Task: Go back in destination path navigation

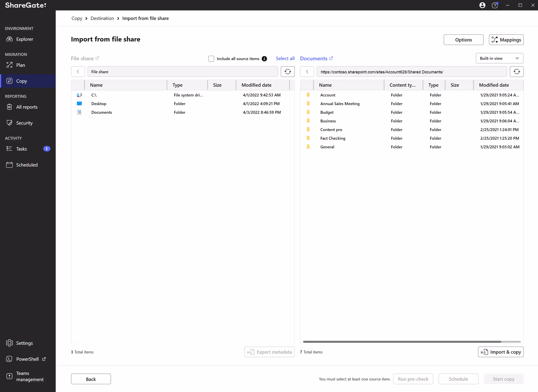Action: pyautogui.click(x=307, y=72)
